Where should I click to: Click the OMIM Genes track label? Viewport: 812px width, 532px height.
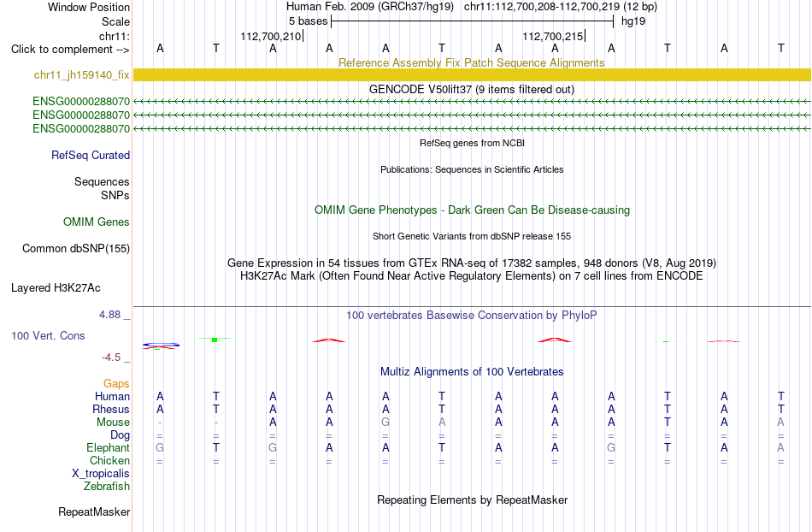tap(97, 222)
